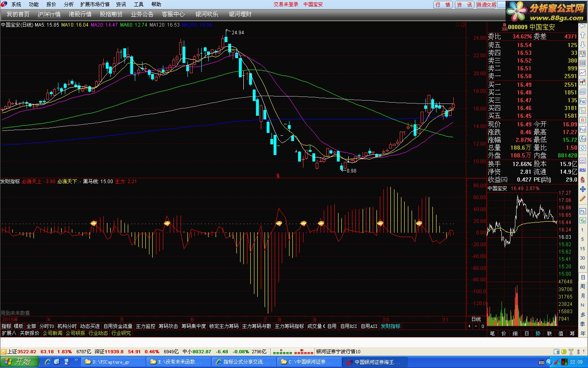Image resolution: width=588 pixels, height=368 pixels.
Task: Switch to 港股行情 tab
Action: tap(80, 14)
